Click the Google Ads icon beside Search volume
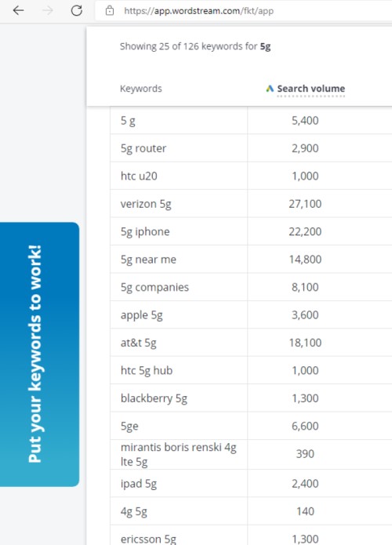The height and width of the screenshot is (545, 392). tap(270, 89)
